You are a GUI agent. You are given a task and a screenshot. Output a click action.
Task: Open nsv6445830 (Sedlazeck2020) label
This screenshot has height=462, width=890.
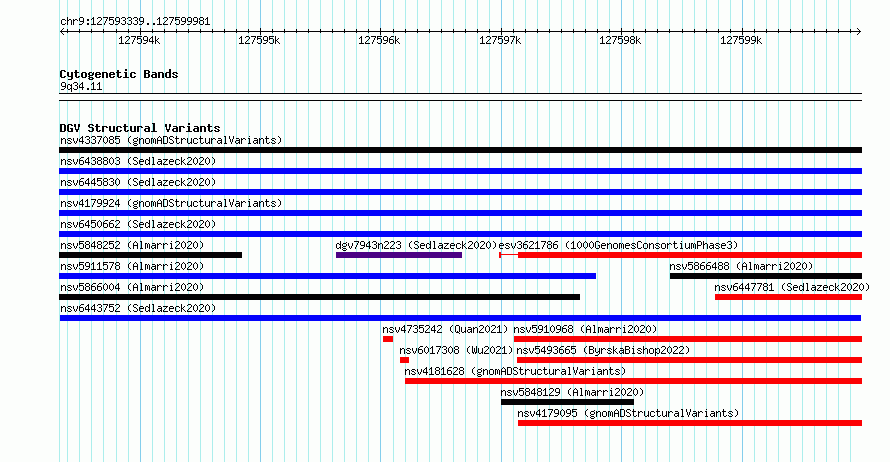coord(138,182)
